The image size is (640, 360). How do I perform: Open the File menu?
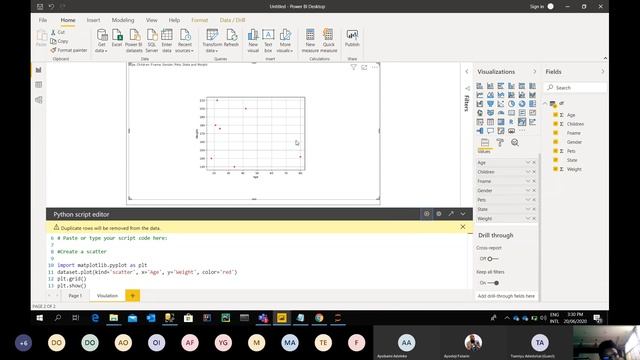pyautogui.click(x=43, y=20)
